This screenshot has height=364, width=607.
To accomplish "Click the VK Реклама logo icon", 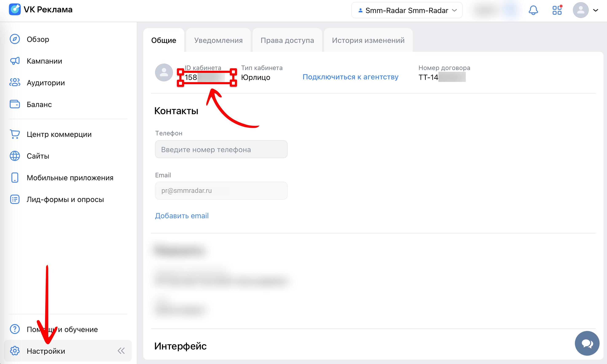I will coord(15,9).
